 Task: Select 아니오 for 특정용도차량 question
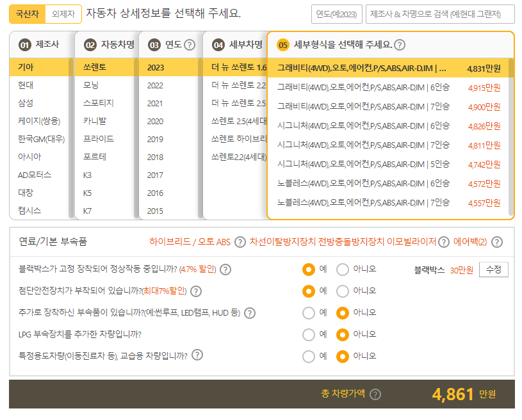343,357
